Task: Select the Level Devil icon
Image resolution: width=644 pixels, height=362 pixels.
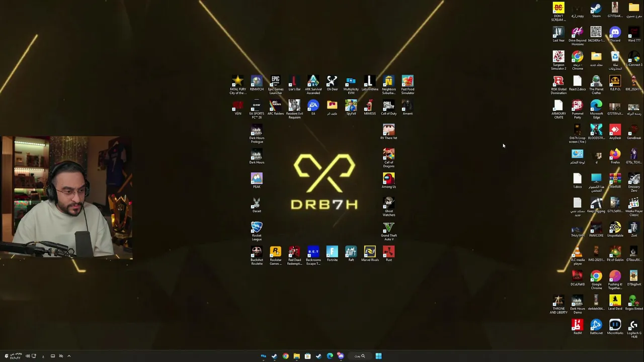Action: (x=615, y=303)
